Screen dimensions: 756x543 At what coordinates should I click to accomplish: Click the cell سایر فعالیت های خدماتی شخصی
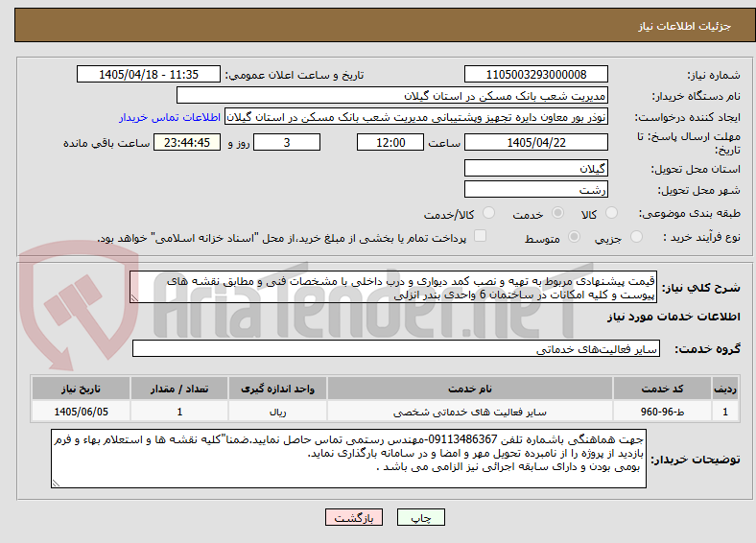pos(470,412)
